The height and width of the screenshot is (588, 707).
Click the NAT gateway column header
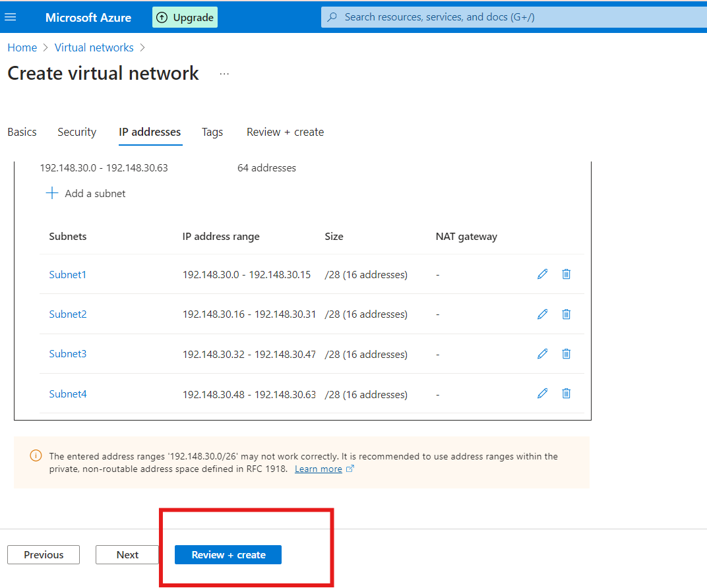[466, 237]
